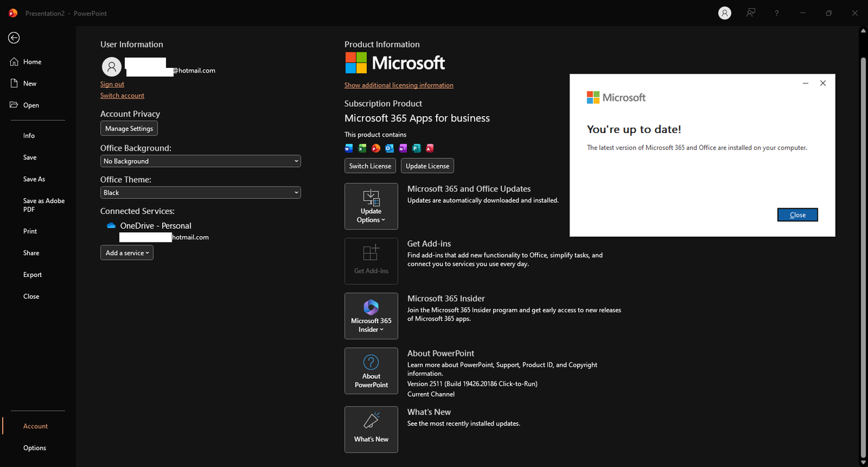Click the Outlook app icon
This screenshot has width=868, height=467.
(389, 148)
